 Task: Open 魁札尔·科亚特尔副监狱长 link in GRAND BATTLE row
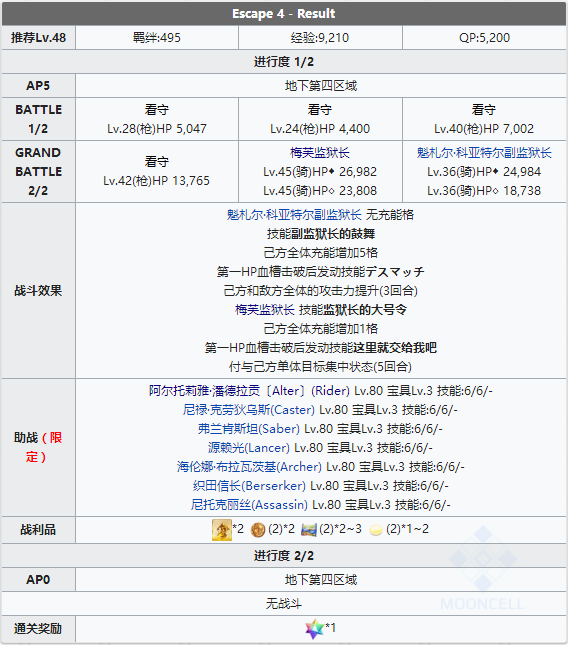[484, 153]
